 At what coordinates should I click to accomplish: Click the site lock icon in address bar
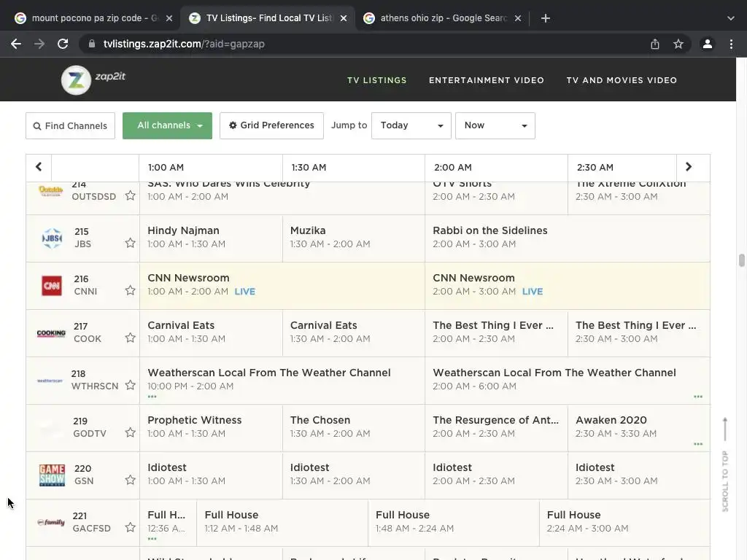click(92, 44)
